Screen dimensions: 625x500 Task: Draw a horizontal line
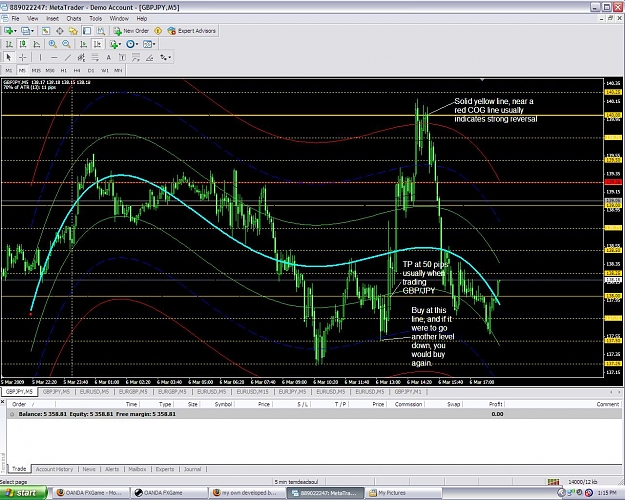[x=54, y=57]
